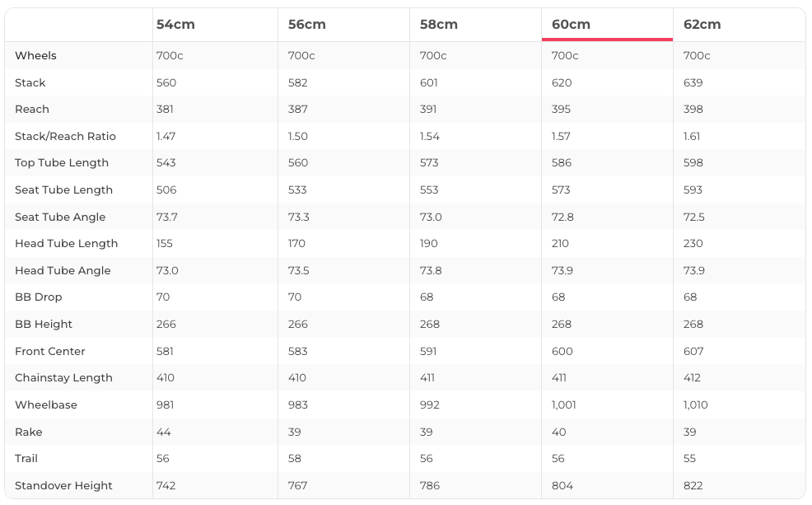This screenshot has width=812, height=505.
Task: Click the Rake value 44 cell
Action: [163, 433]
